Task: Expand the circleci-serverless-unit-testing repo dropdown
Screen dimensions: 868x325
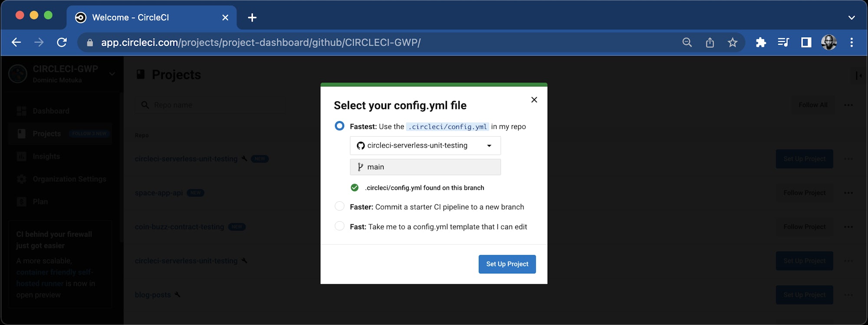Action: (x=489, y=145)
